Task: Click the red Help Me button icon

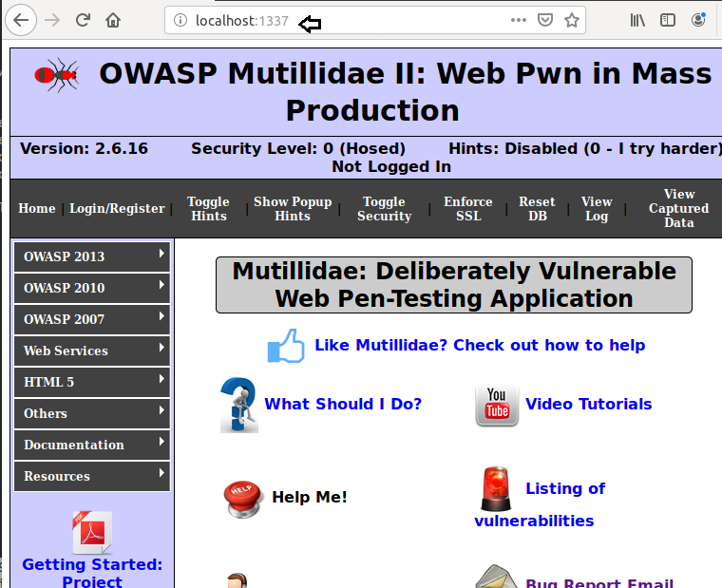Action: tap(244, 498)
